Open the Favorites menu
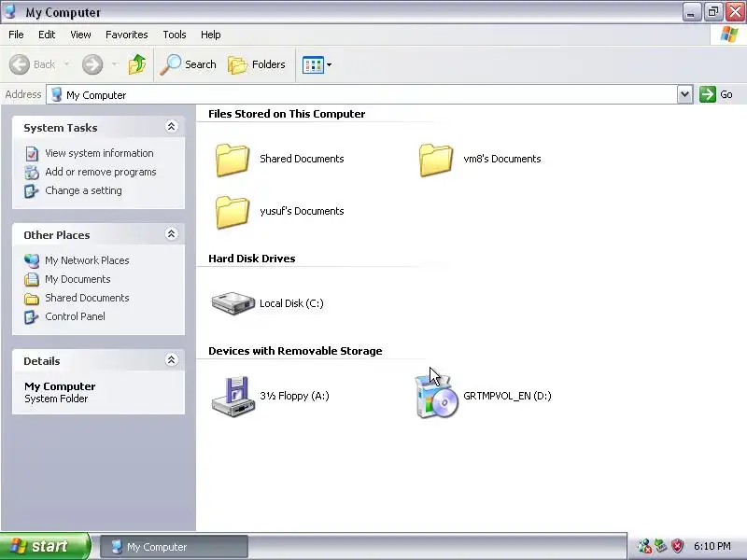Screen dimensions: 747x560 click(x=127, y=35)
